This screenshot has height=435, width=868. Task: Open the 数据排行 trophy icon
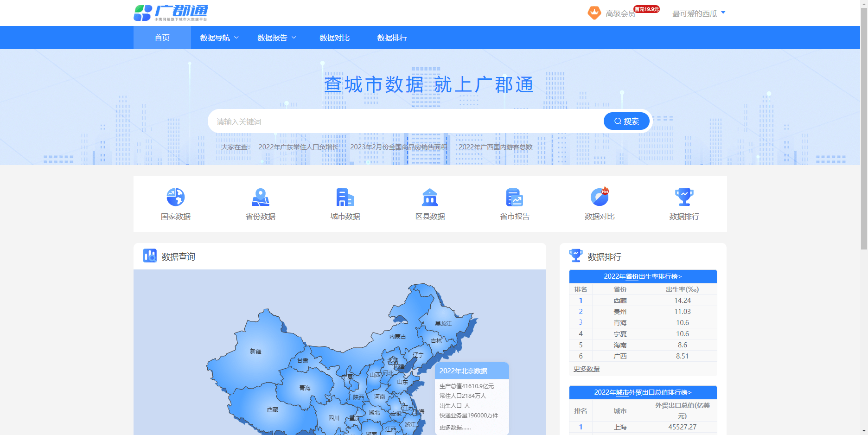[684, 197]
